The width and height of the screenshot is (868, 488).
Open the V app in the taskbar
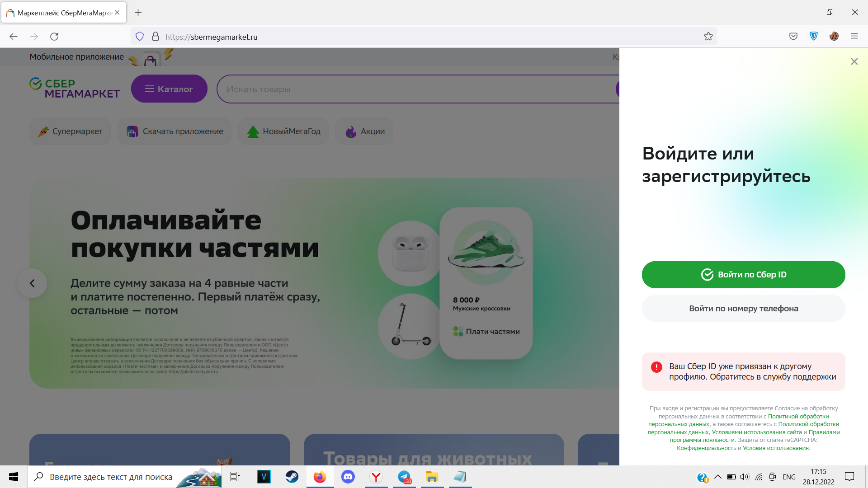click(264, 477)
